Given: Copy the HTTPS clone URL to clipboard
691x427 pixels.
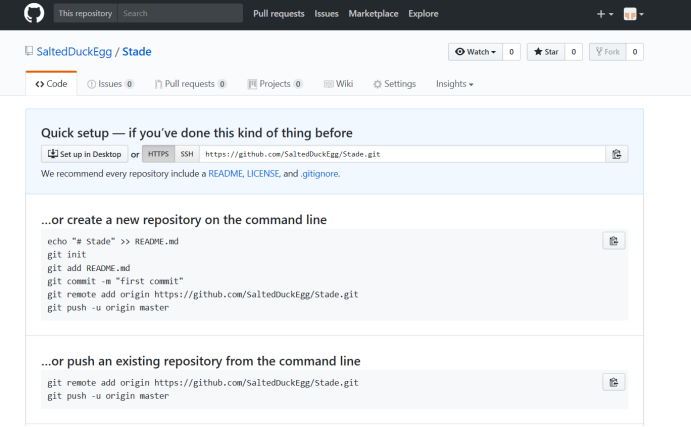Looking at the screenshot, I should 617,154.
